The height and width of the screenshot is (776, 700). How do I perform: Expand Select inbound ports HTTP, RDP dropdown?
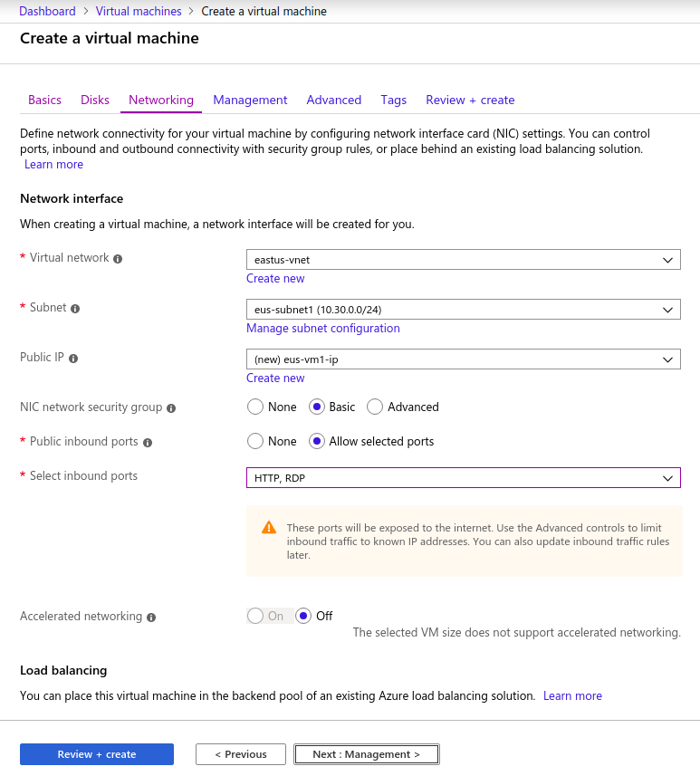click(464, 478)
